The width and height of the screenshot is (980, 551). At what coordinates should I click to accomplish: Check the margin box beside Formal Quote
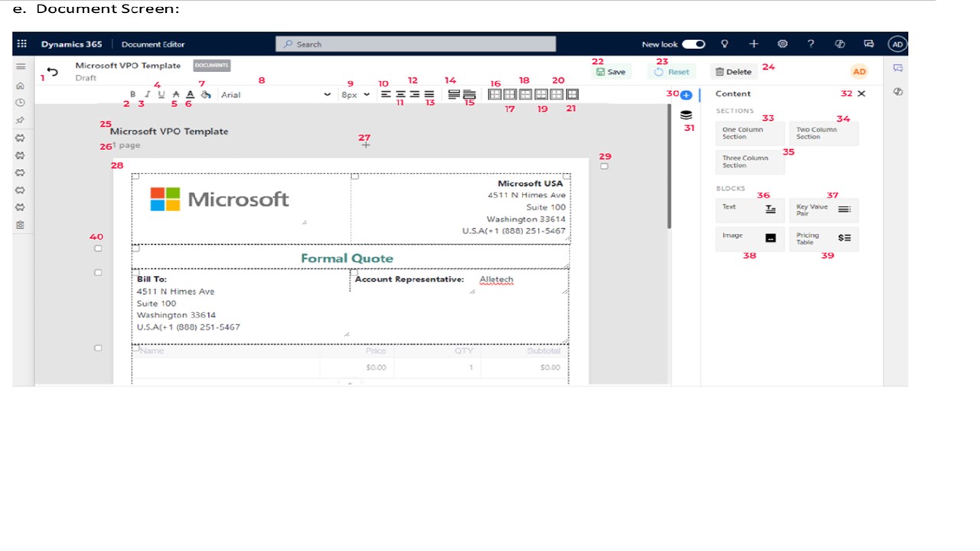click(97, 249)
